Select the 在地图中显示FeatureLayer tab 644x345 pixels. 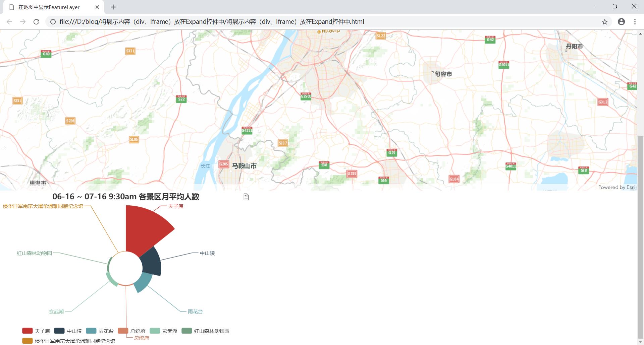[x=54, y=7]
